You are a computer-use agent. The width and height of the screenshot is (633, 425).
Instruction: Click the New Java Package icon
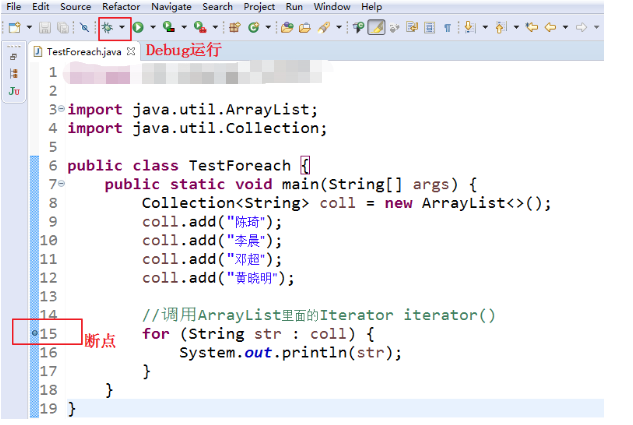point(235,27)
